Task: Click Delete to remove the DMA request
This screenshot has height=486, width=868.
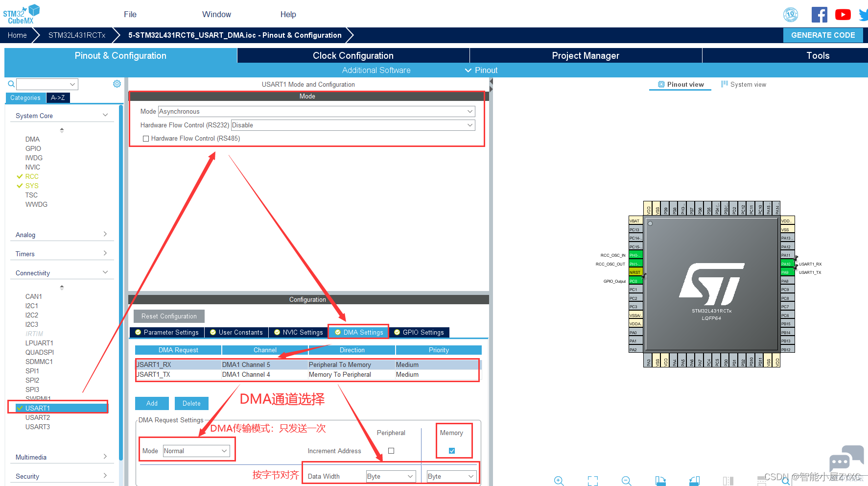Action: (x=191, y=403)
